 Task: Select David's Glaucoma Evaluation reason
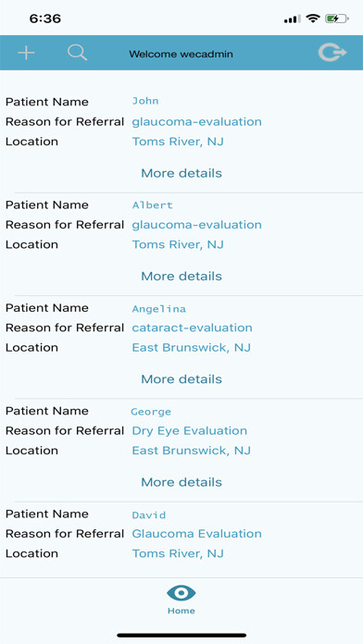[196, 534]
